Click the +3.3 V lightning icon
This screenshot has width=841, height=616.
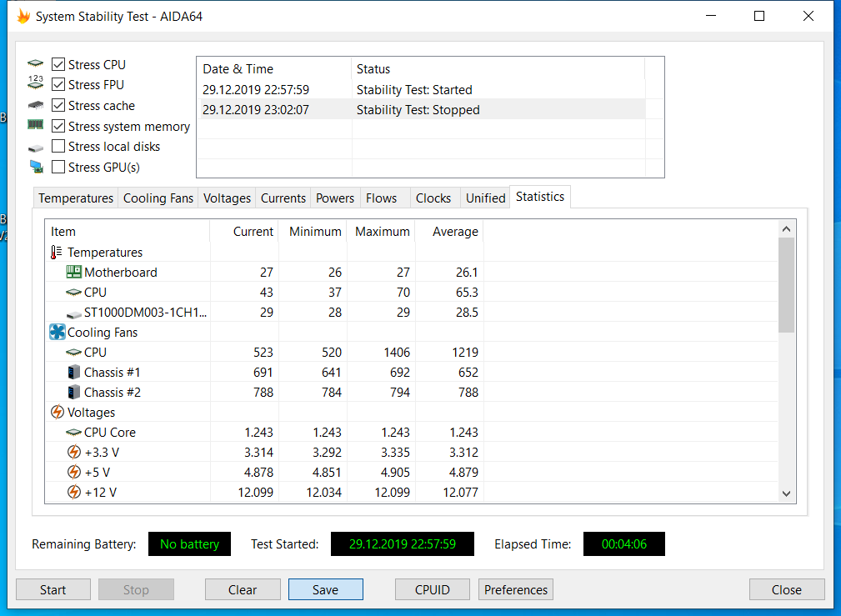click(x=74, y=453)
